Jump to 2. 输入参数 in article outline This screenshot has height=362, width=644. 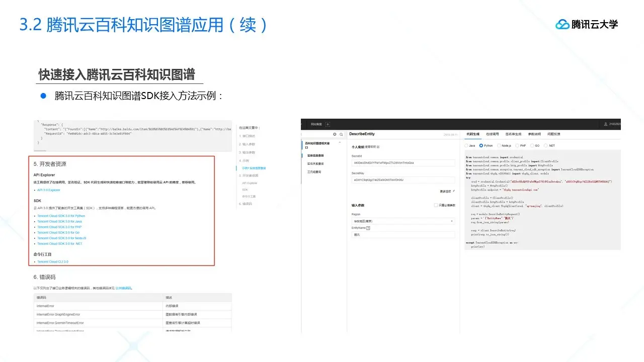(247, 144)
